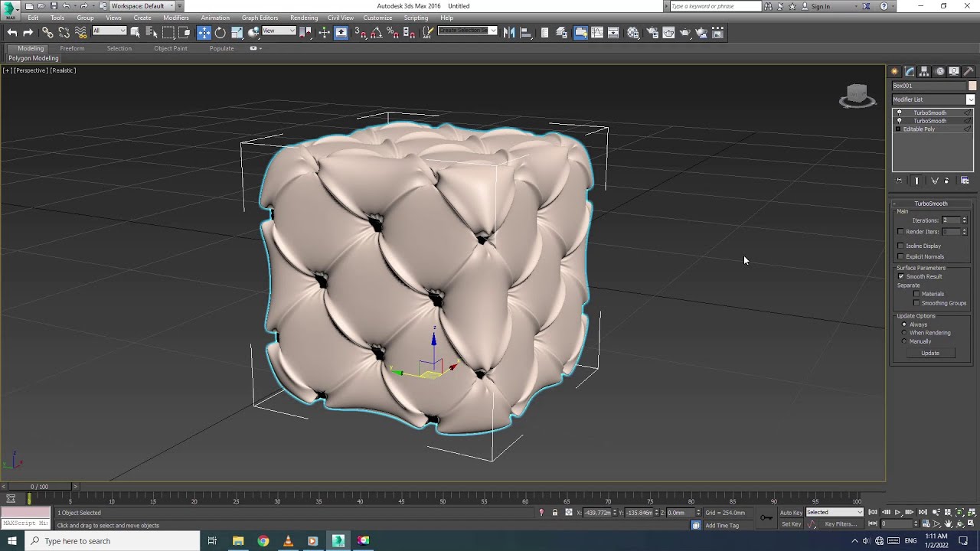
Task: Activate the Select and Link tool
Action: (x=47, y=32)
